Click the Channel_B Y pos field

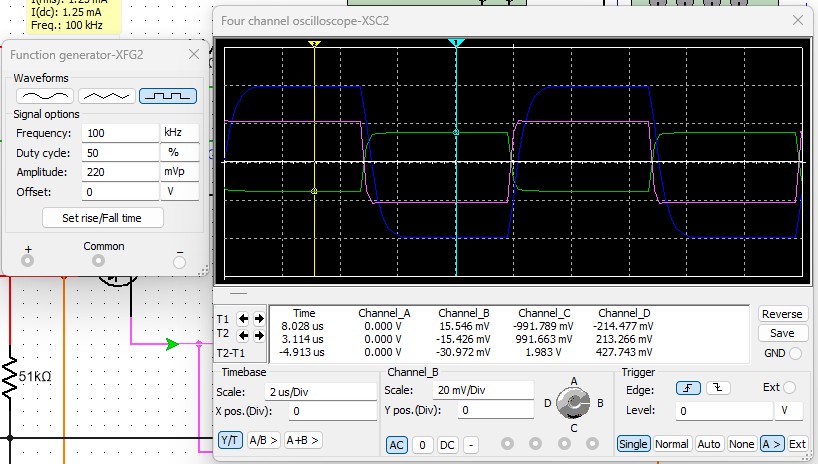(x=496, y=410)
